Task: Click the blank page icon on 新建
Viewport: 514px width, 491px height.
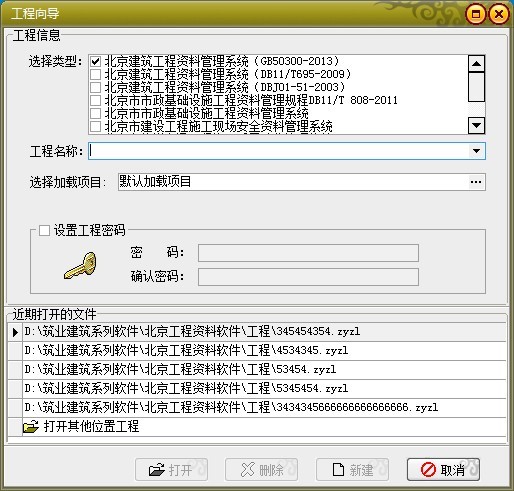Action: 338,469
